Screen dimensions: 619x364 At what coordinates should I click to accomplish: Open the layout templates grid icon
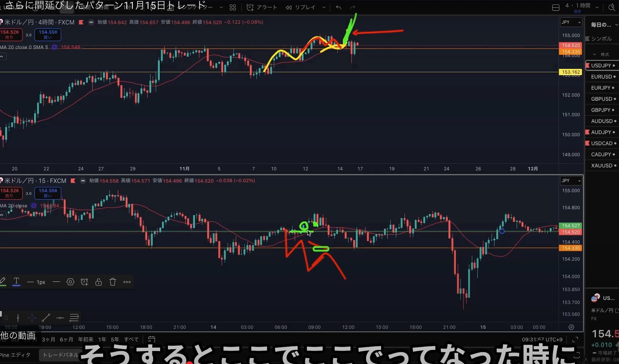[233, 7]
